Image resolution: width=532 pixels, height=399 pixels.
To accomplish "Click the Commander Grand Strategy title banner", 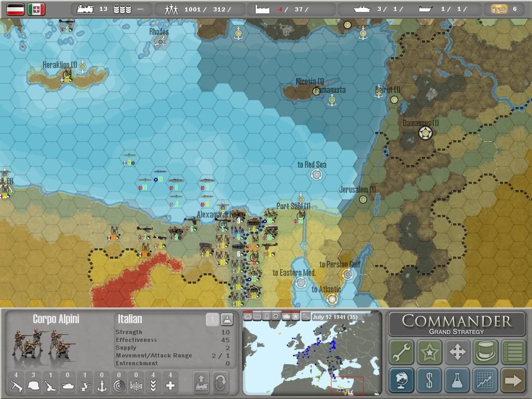I will coord(457,324).
